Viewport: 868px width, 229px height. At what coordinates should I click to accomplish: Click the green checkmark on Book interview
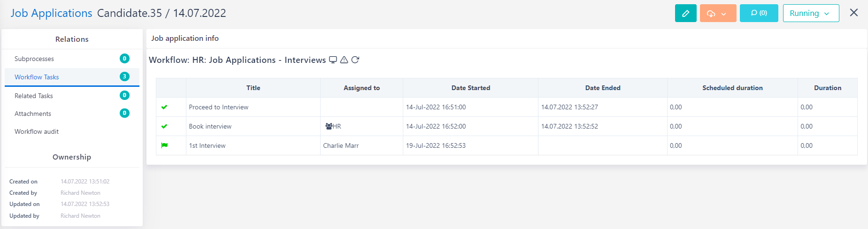click(x=164, y=126)
